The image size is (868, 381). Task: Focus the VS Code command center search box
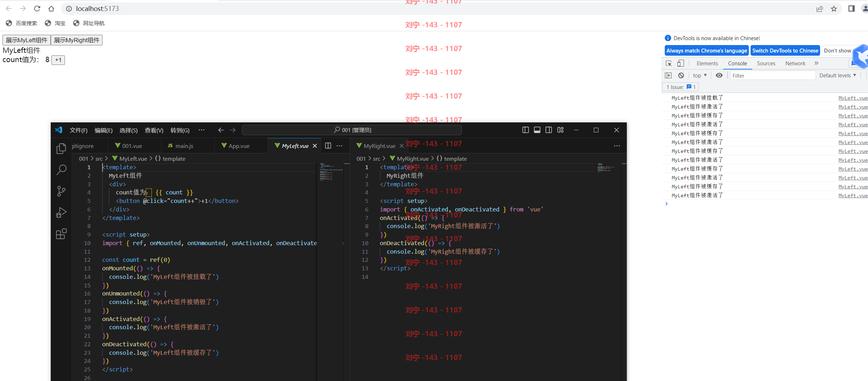click(x=352, y=130)
